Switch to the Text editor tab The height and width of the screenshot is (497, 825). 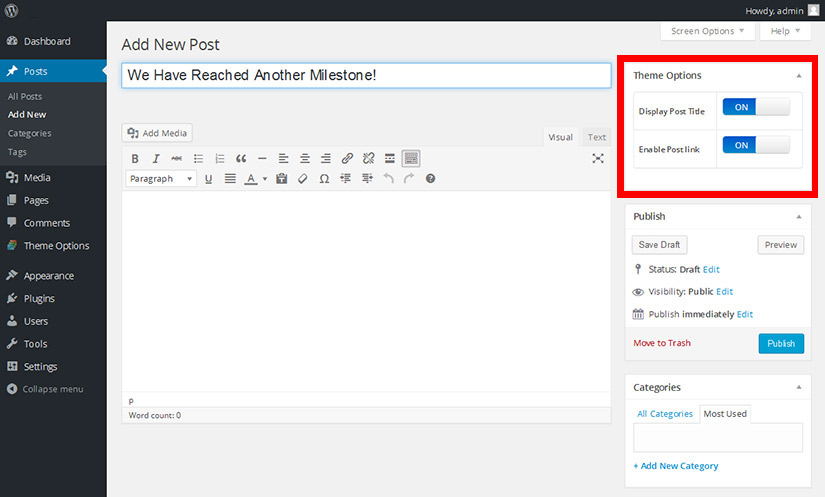597,137
